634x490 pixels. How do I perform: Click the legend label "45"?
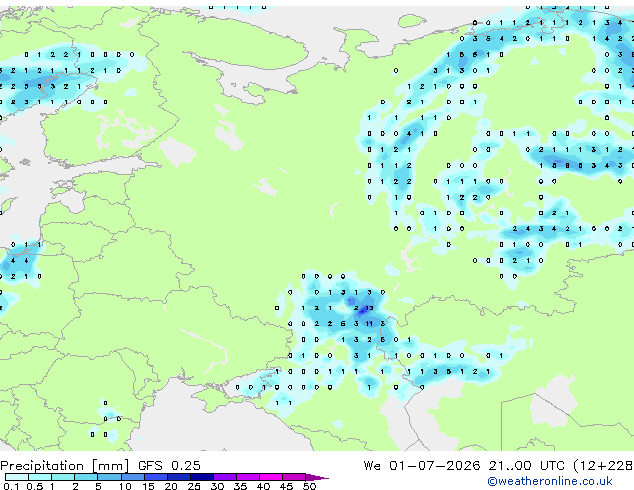click(286, 486)
